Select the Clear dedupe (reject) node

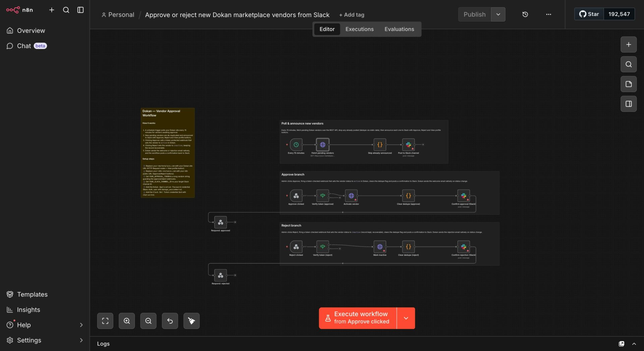point(409,247)
